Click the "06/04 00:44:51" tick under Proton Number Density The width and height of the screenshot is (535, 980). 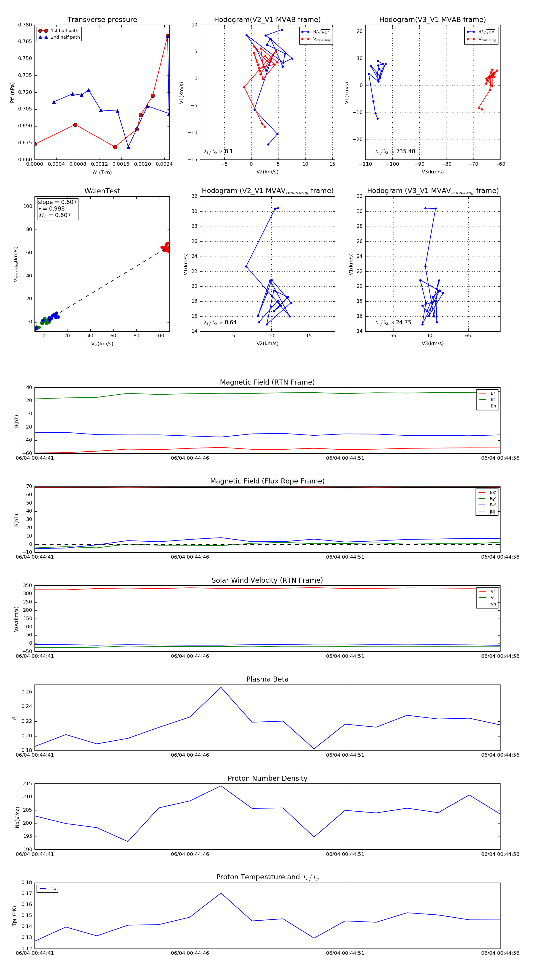345,854
